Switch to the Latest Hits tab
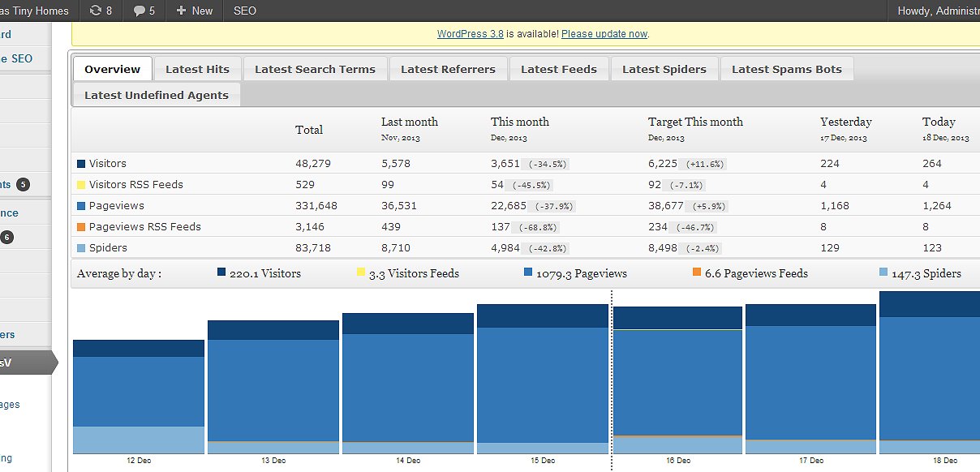 tap(197, 69)
